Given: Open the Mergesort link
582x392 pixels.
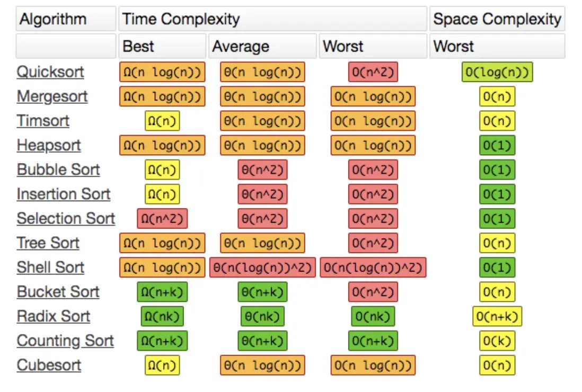Looking at the screenshot, I should click(x=52, y=96).
